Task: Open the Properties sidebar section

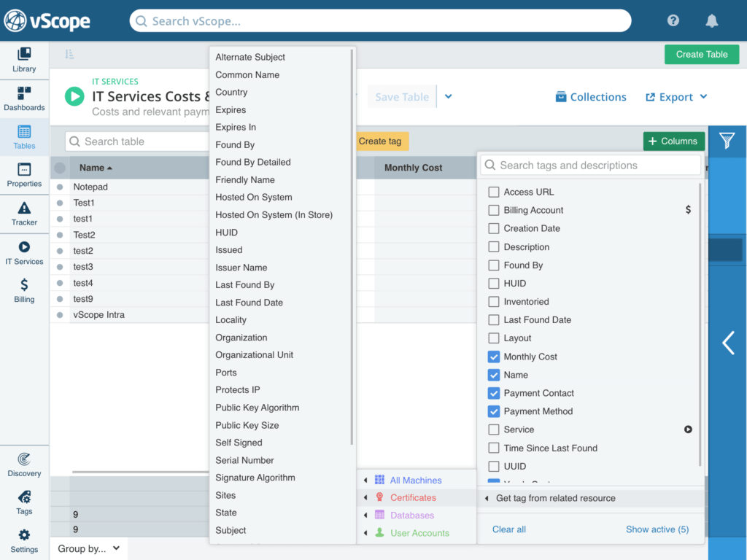Action: (24, 175)
